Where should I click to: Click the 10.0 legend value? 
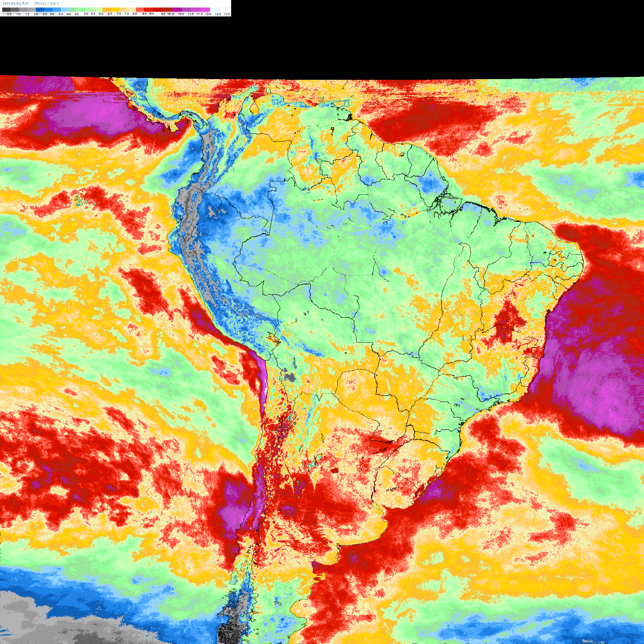[x=171, y=14]
